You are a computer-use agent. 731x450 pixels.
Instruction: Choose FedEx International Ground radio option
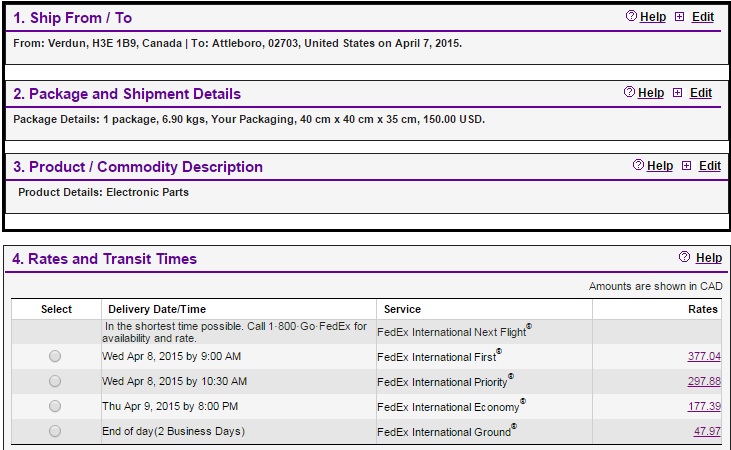click(55, 431)
